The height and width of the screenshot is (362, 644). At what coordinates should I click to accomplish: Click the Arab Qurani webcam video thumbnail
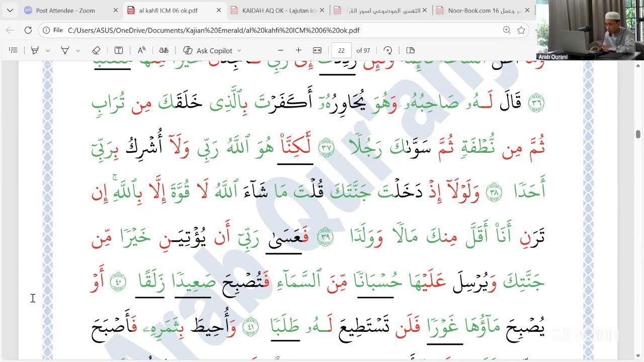tap(590, 30)
